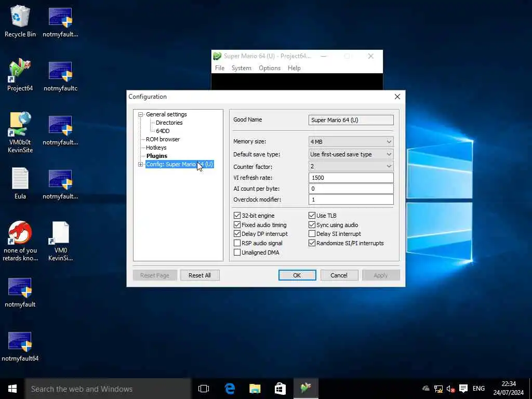Disable Randomize SI/PI interrupts

pos(312,243)
